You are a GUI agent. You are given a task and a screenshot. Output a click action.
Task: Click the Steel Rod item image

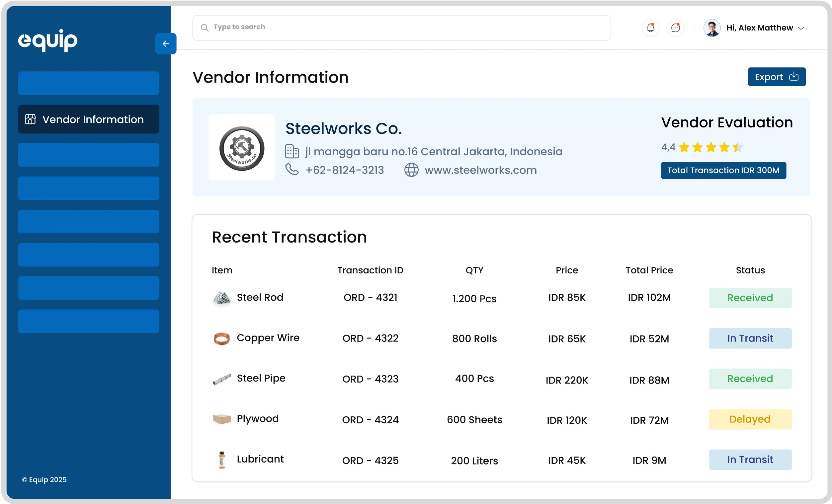coord(222,298)
